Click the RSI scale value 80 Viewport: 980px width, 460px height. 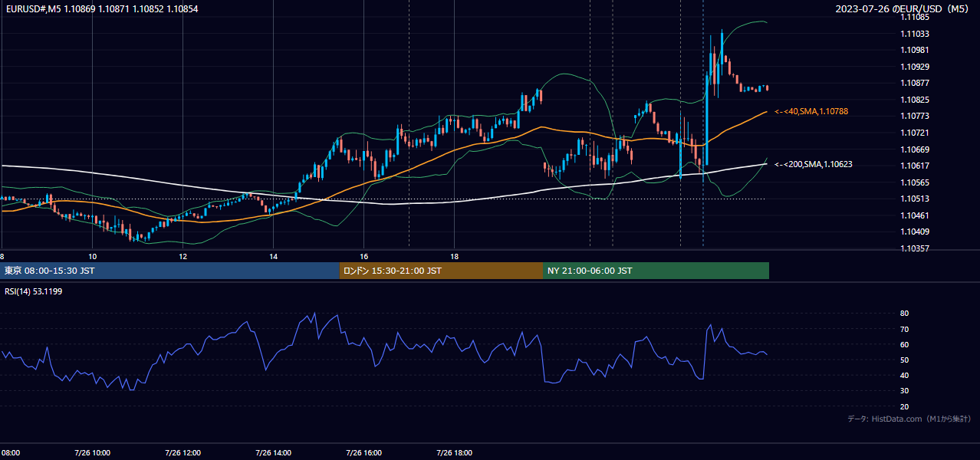click(x=904, y=314)
